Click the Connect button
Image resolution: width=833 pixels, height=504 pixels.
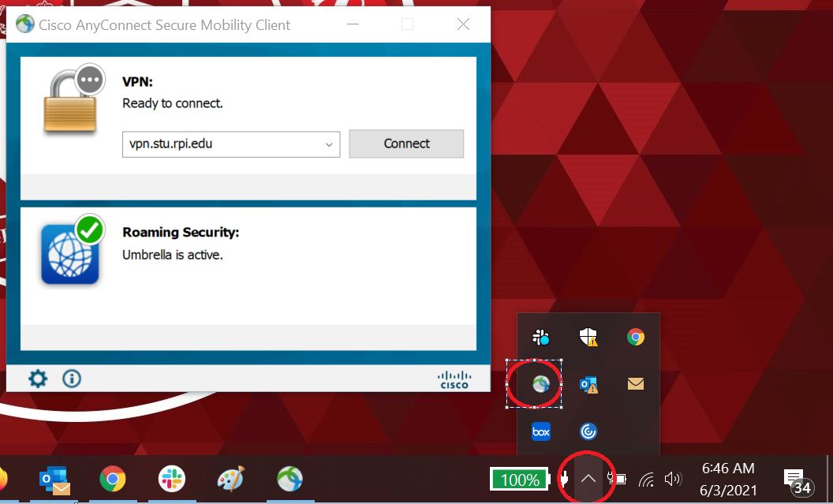[406, 144]
